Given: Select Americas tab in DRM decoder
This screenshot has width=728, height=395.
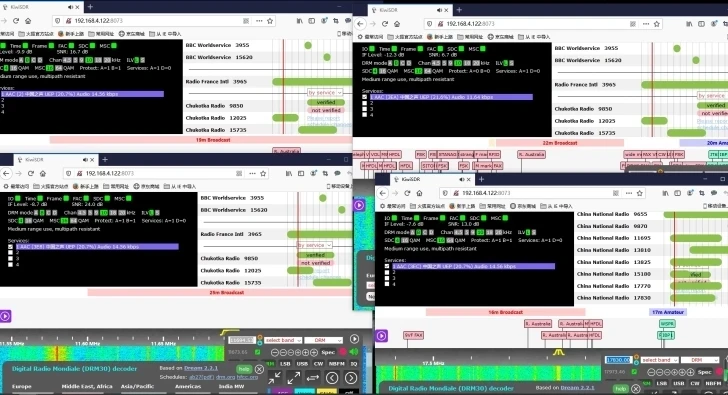Looking at the screenshot, I should (188, 387).
